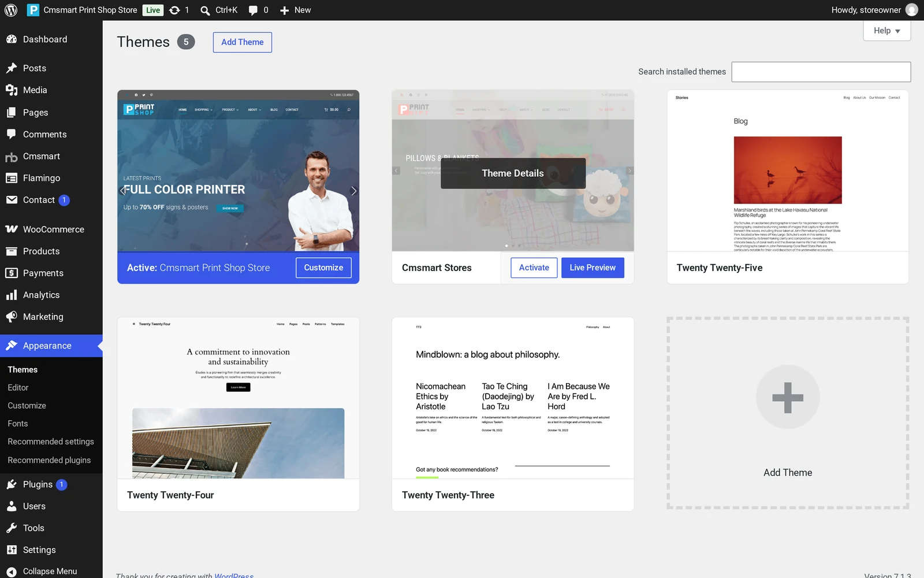Click the Comments icon in sidebar
This screenshot has width=924, height=578.
coord(12,134)
